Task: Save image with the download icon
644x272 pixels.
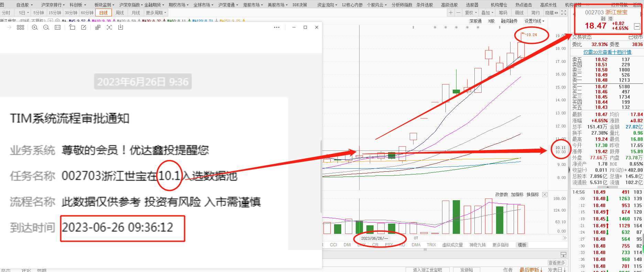Action: 120,27
